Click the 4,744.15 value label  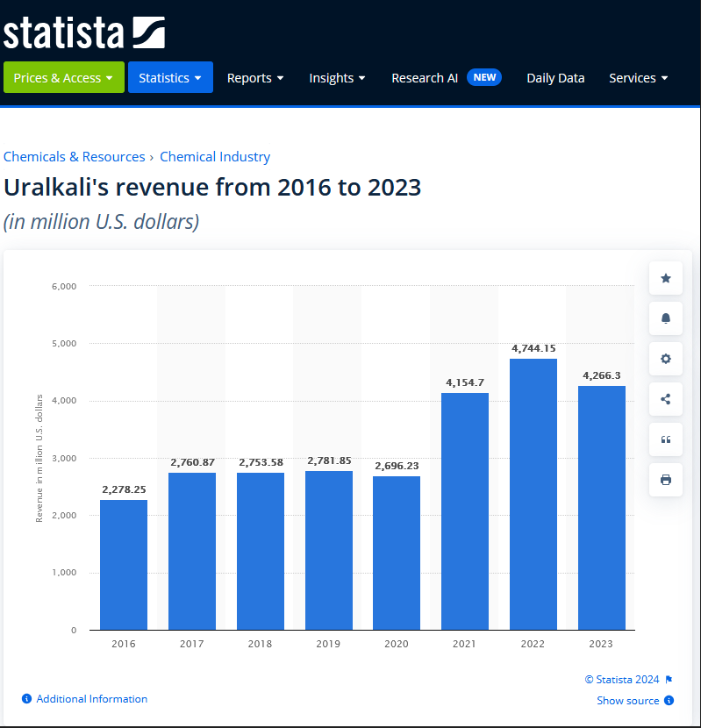[x=533, y=348]
